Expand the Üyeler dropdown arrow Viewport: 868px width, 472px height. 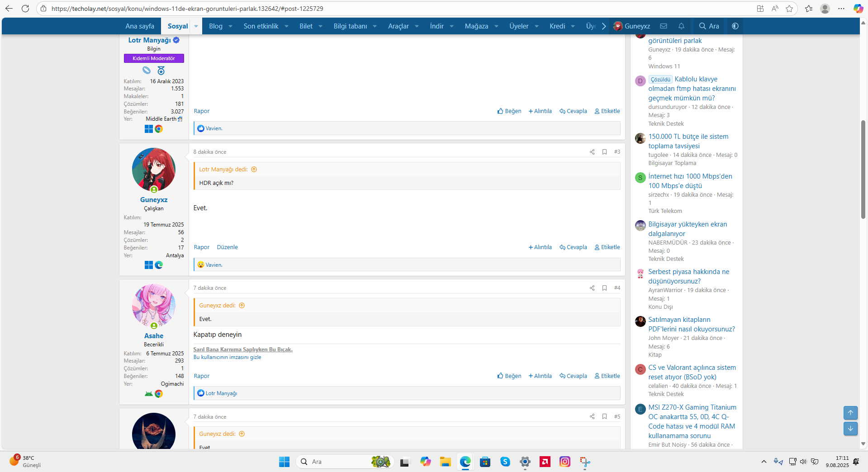coord(536,26)
